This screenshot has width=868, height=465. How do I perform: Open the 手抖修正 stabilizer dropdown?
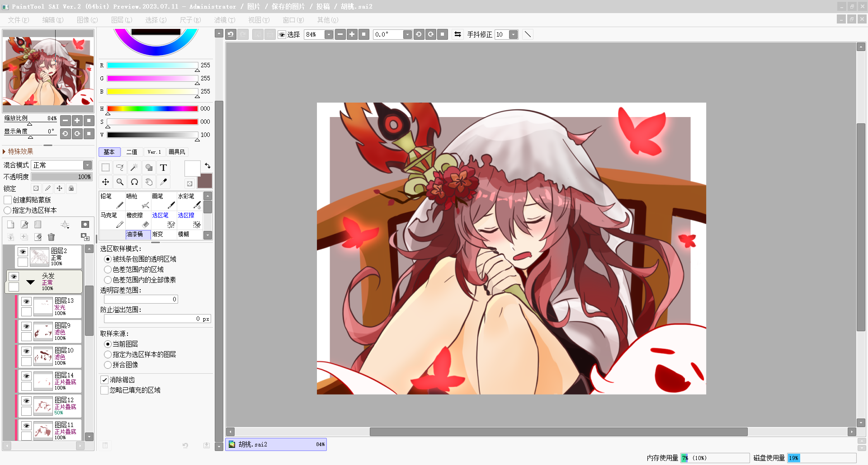(513, 35)
